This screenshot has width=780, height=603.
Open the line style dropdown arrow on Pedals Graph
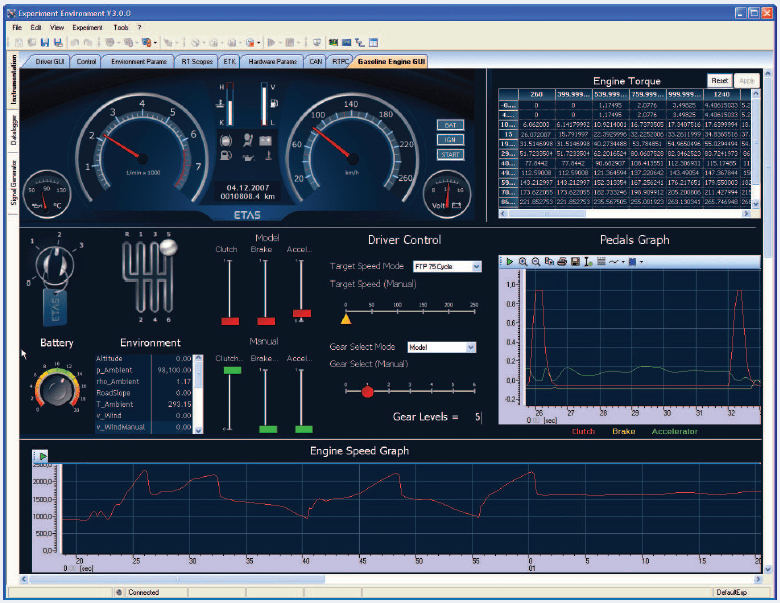(x=623, y=262)
